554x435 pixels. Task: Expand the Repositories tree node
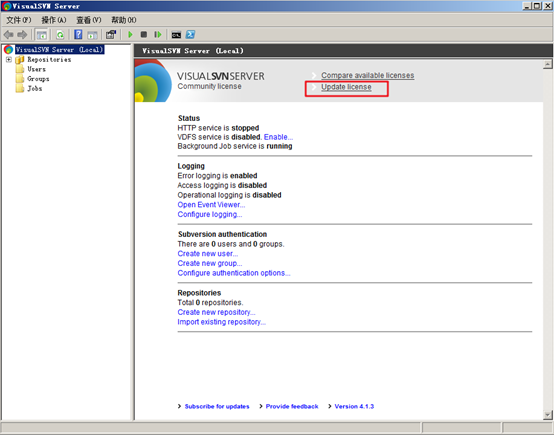click(x=9, y=59)
